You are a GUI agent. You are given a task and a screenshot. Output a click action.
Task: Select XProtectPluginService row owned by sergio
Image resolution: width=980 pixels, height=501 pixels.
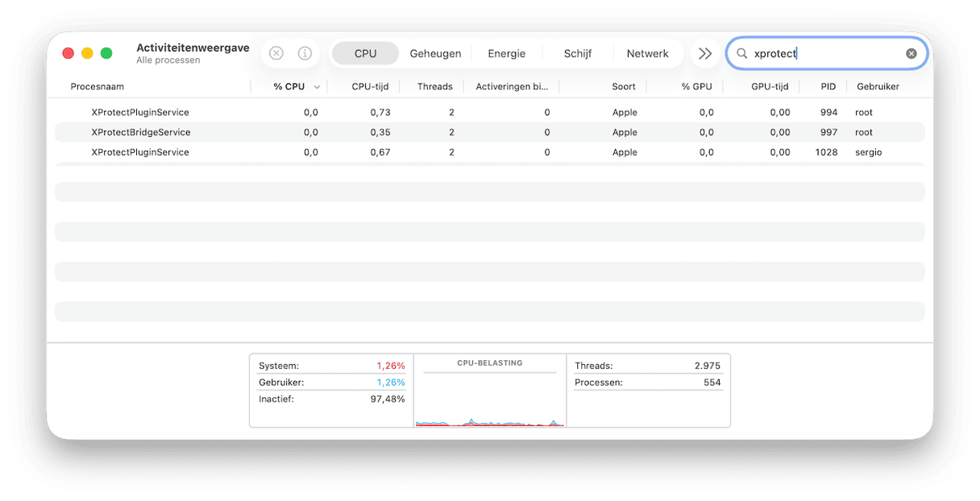click(141, 152)
